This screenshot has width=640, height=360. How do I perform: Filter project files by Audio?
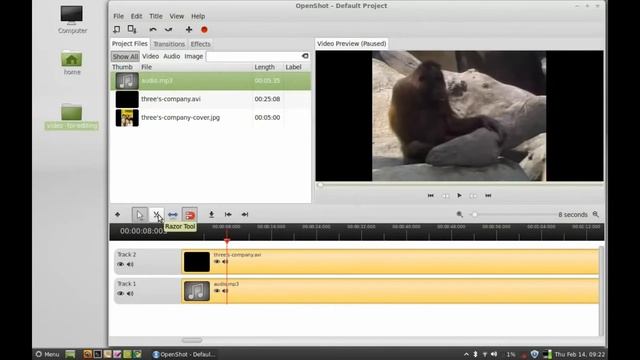tap(171, 56)
